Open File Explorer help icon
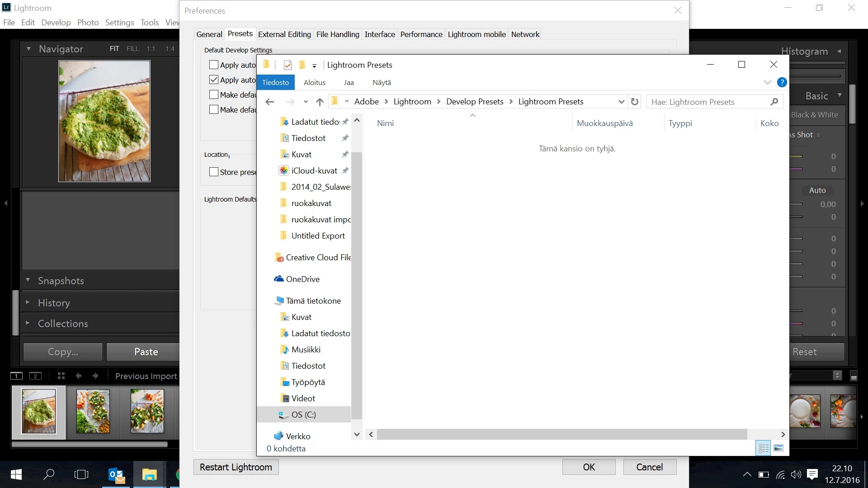The height and width of the screenshot is (488, 868). pos(782,82)
